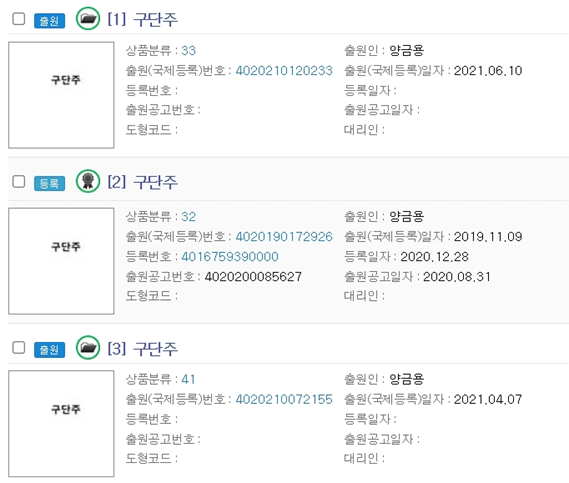The width and height of the screenshot is (569, 483).
Task: Click the blue 출원 status badge of result 1
Action: 50,21
